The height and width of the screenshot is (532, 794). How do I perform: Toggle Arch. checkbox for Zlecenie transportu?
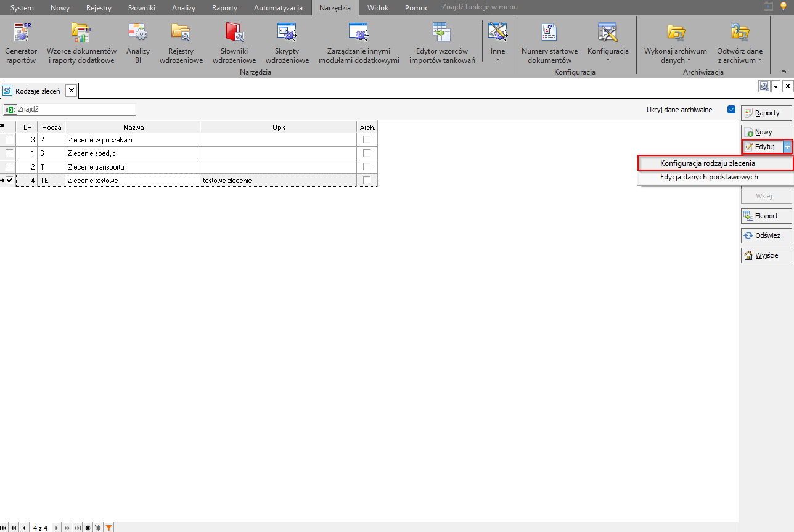367,166
